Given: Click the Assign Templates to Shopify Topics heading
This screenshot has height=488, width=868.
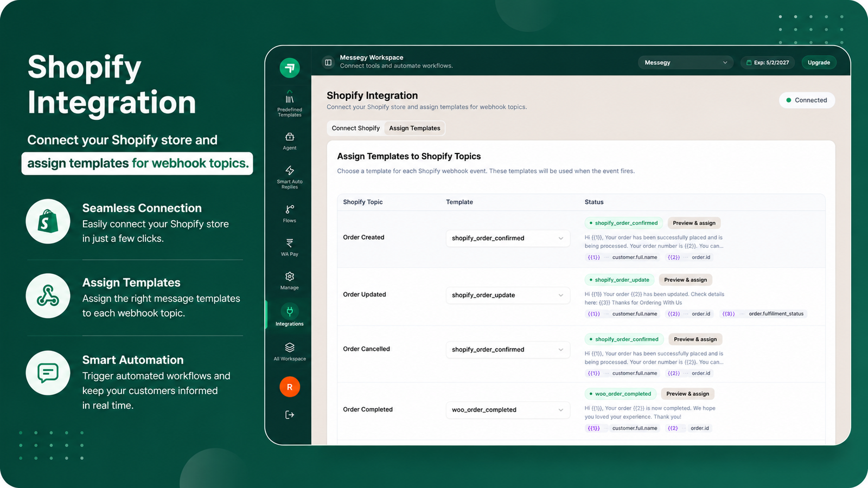Looking at the screenshot, I should coord(409,156).
